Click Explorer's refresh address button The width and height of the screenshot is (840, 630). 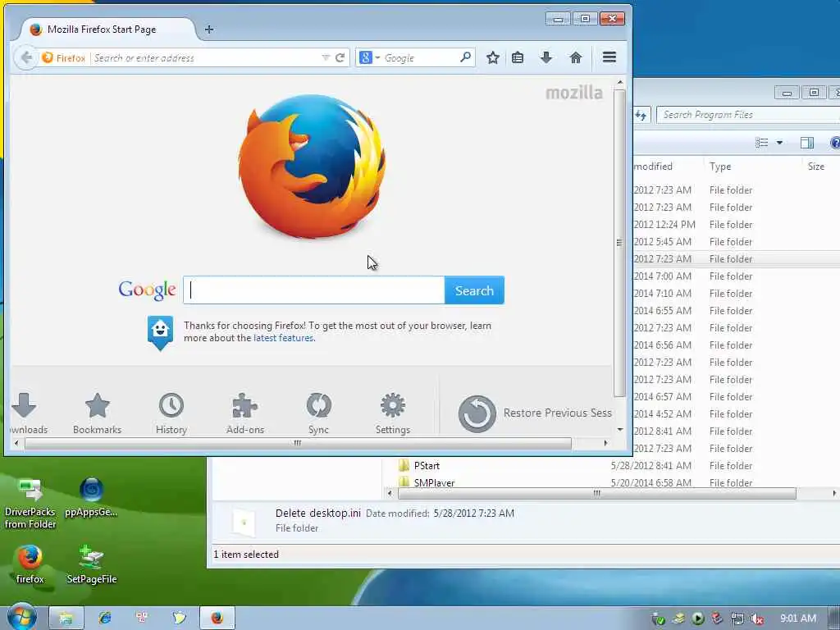coord(641,115)
